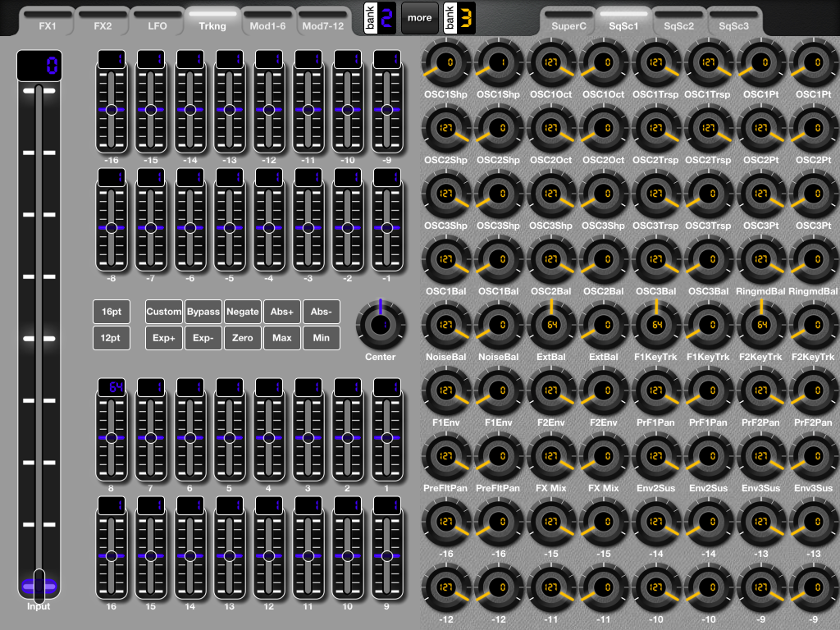Click the fader labeled -5 handle
840x630 pixels.
[230, 228]
